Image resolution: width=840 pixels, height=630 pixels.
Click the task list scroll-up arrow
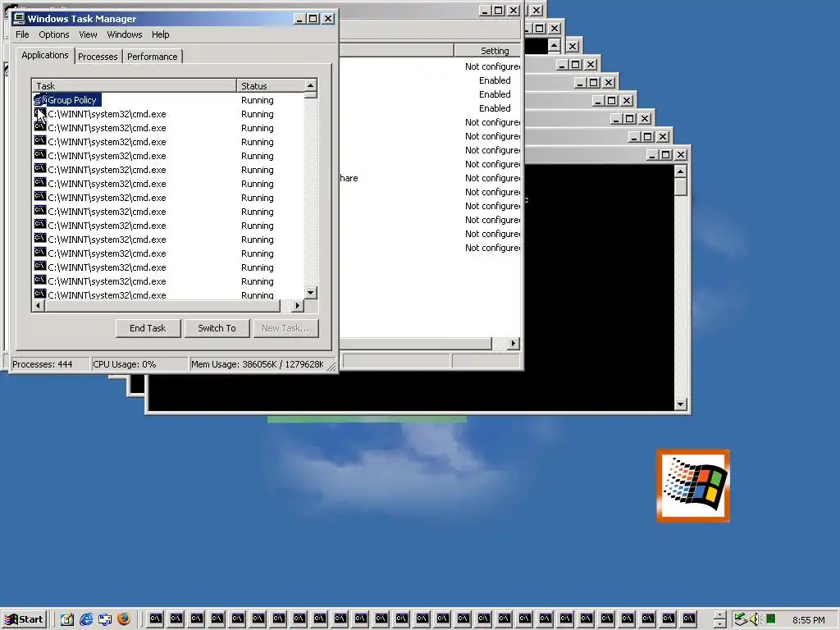click(x=311, y=85)
